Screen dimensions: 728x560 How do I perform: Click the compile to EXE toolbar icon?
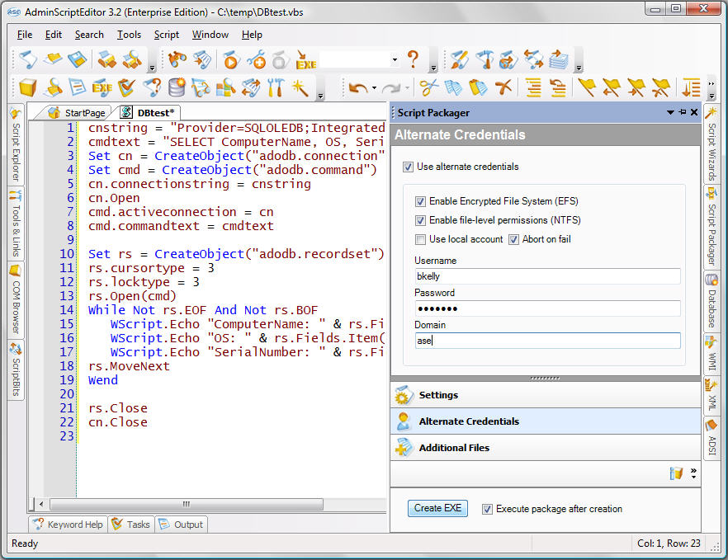pyautogui.click(x=305, y=60)
